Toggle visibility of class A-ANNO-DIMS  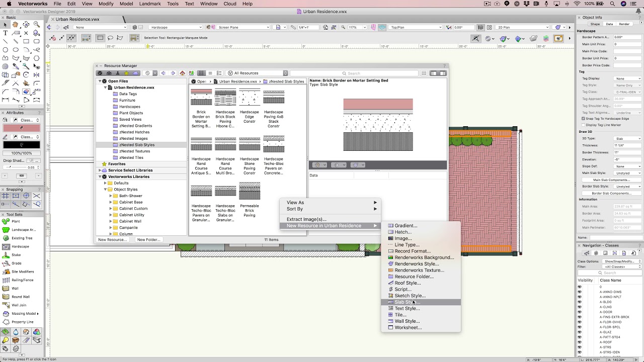(580, 292)
